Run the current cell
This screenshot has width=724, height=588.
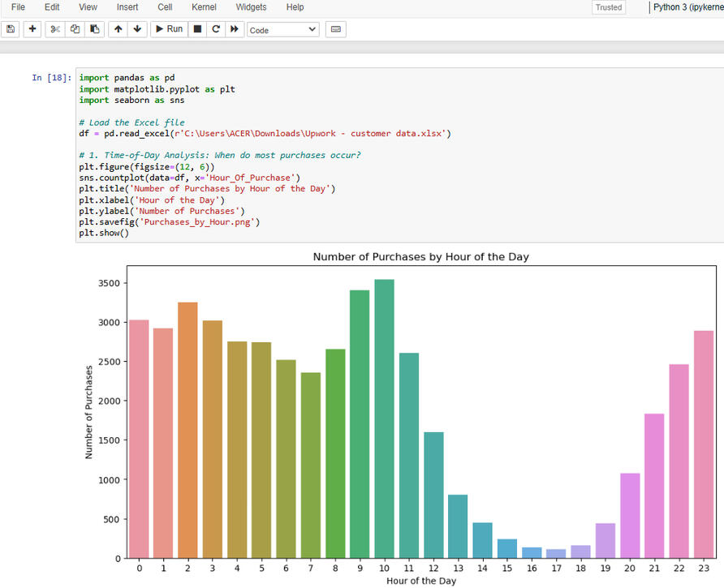tap(169, 29)
